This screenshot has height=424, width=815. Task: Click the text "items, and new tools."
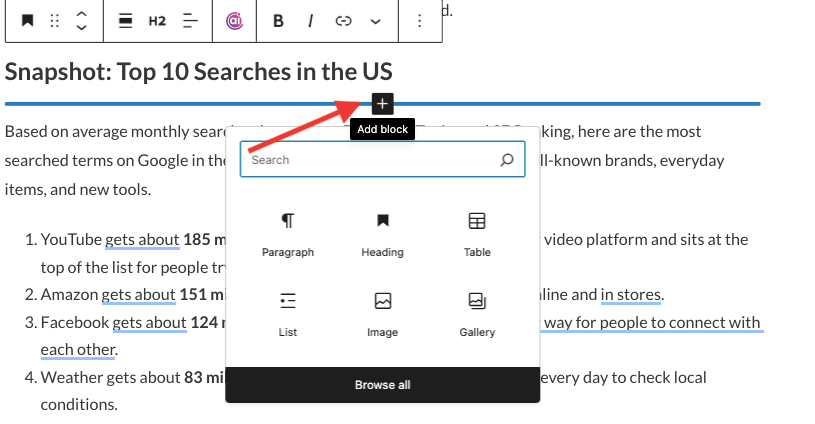78,190
